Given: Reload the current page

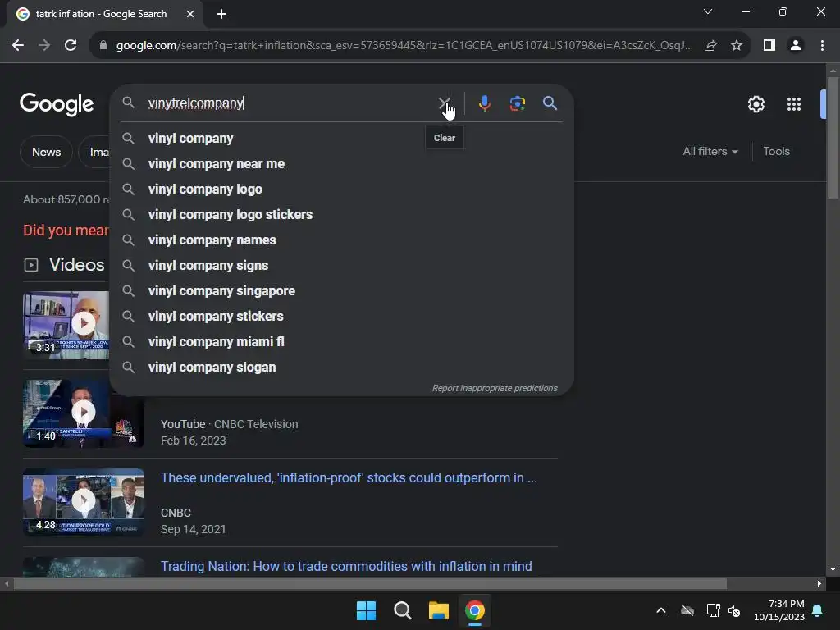Looking at the screenshot, I should (x=71, y=46).
